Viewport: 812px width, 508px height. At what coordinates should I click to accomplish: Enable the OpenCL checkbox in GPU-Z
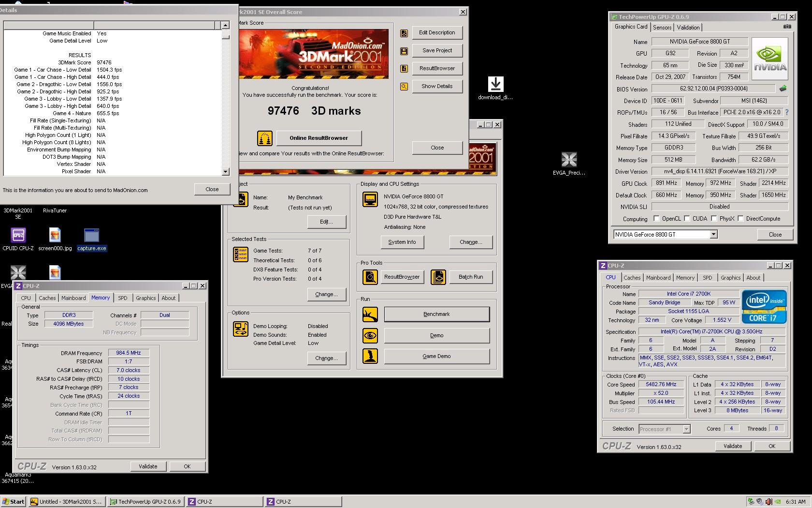(x=656, y=219)
